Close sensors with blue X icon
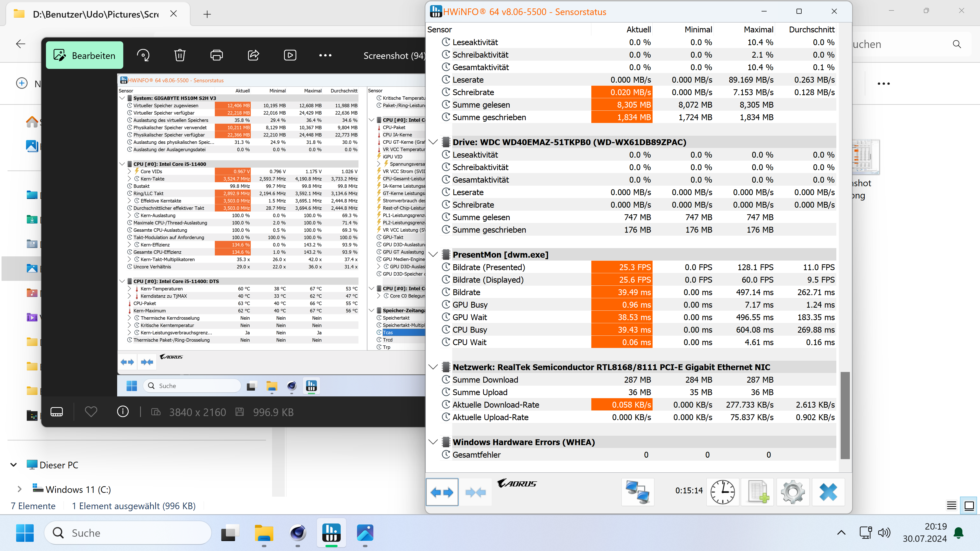Image resolution: width=980 pixels, height=551 pixels. click(x=828, y=492)
